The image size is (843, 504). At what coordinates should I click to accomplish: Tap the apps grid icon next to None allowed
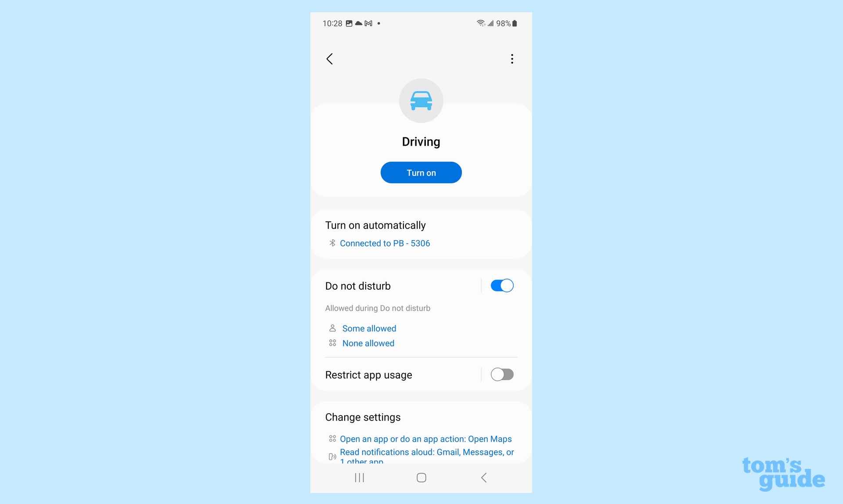[332, 342]
